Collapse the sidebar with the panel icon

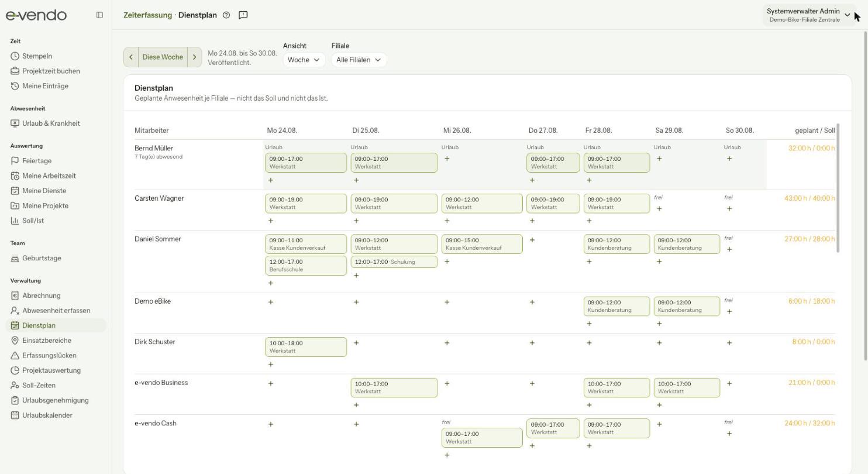coord(99,15)
